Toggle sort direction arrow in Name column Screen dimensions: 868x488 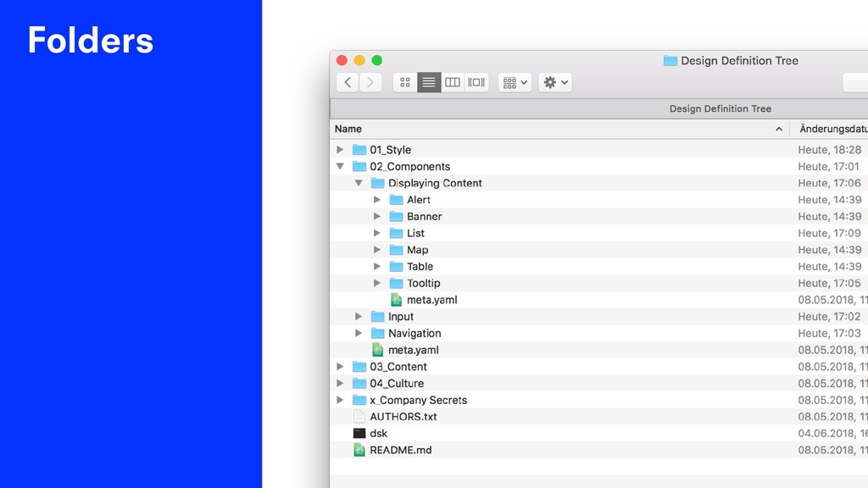pos(779,129)
